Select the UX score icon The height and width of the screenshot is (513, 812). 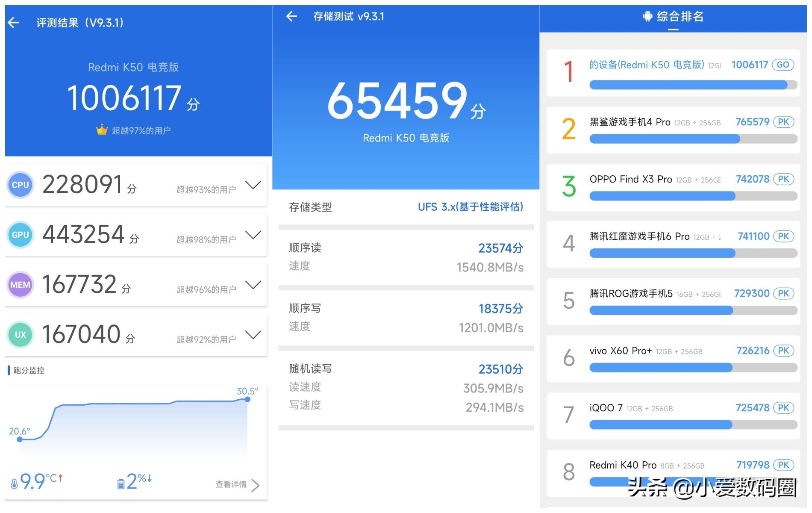[20, 334]
